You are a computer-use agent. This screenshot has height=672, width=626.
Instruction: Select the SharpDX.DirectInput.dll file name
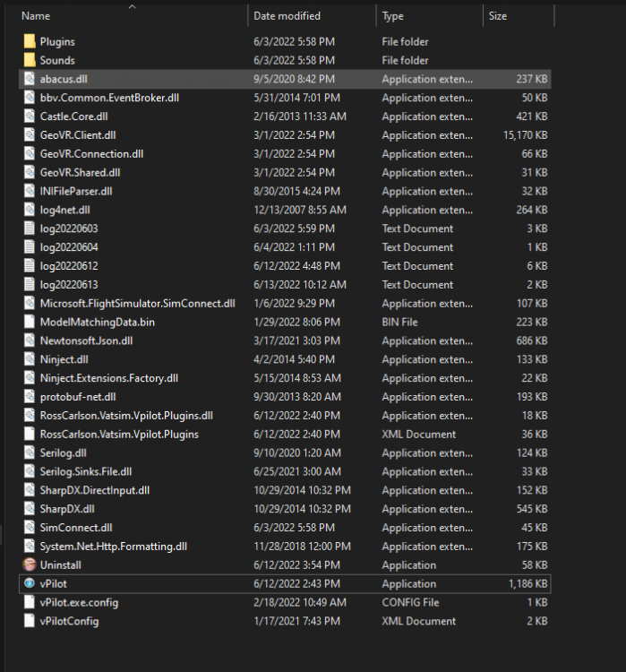pyautogui.click(x=95, y=490)
